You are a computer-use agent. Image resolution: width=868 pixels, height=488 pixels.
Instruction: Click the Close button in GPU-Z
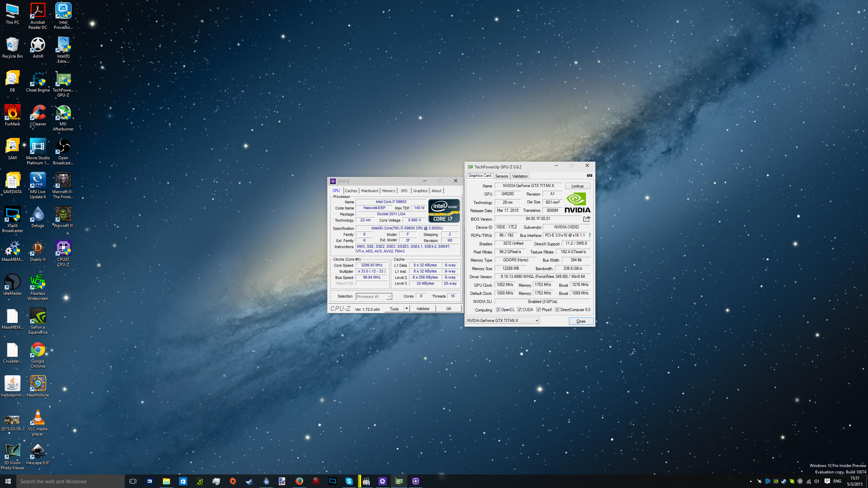click(x=581, y=321)
